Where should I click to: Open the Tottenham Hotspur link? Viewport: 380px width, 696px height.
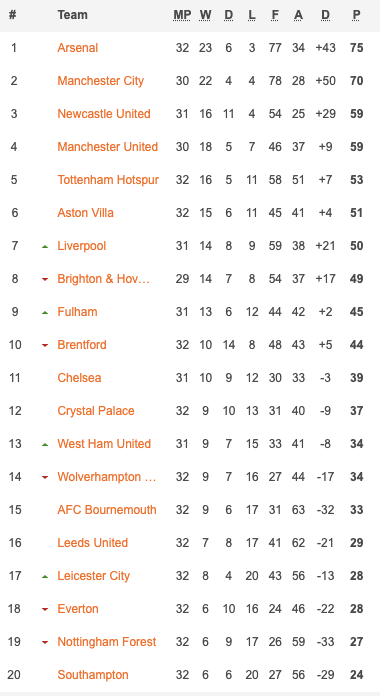tap(108, 180)
